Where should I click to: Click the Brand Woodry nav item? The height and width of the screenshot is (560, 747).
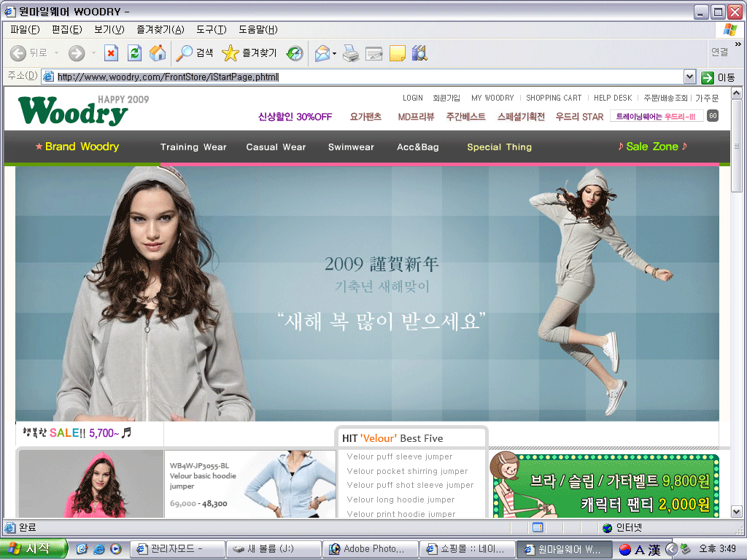pos(77,147)
